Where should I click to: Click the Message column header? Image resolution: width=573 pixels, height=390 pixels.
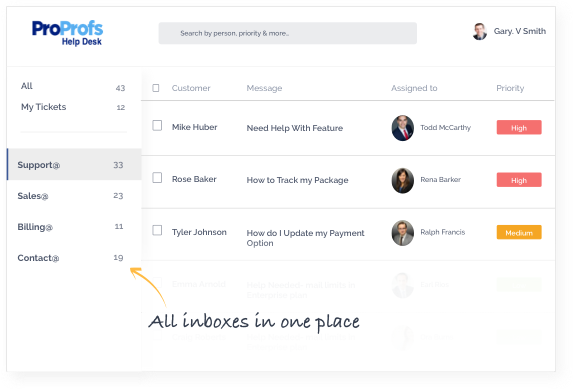click(x=264, y=88)
